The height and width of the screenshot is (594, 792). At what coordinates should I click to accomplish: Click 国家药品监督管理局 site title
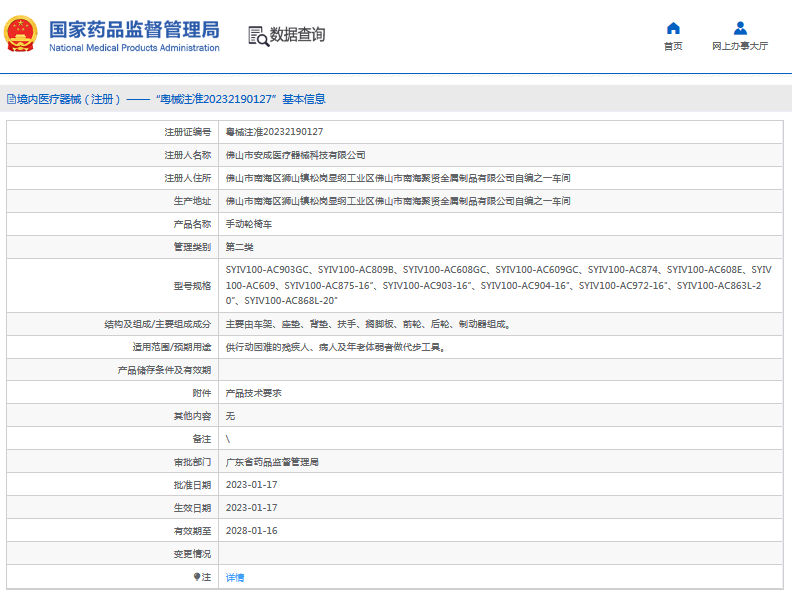(x=134, y=29)
